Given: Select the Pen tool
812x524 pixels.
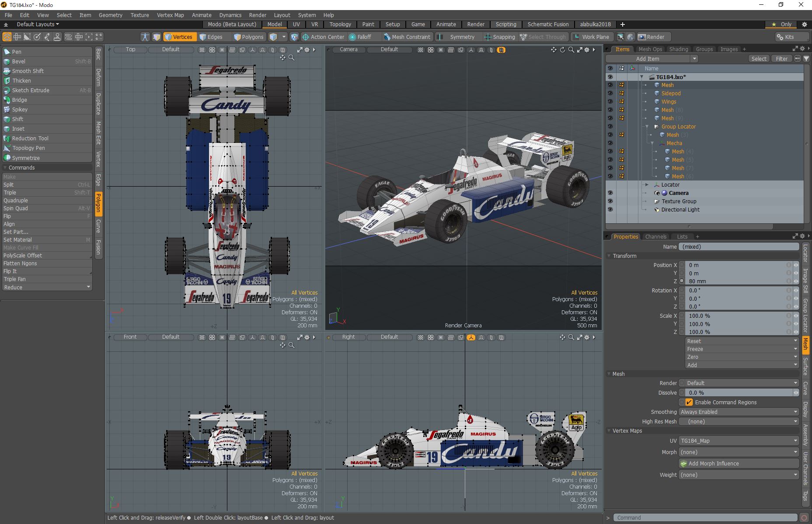Looking at the screenshot, I should coord(47,52).
